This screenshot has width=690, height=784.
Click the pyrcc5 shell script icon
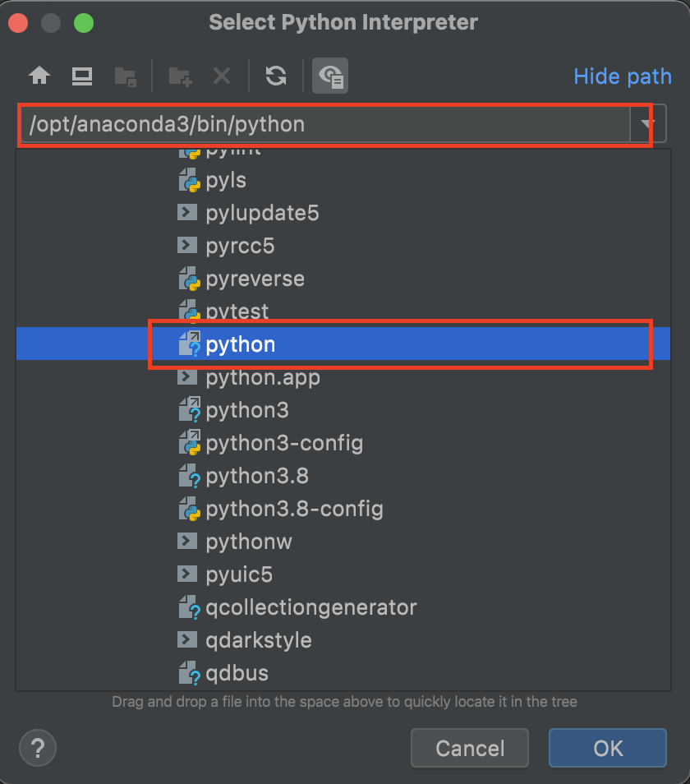(187, 245)
